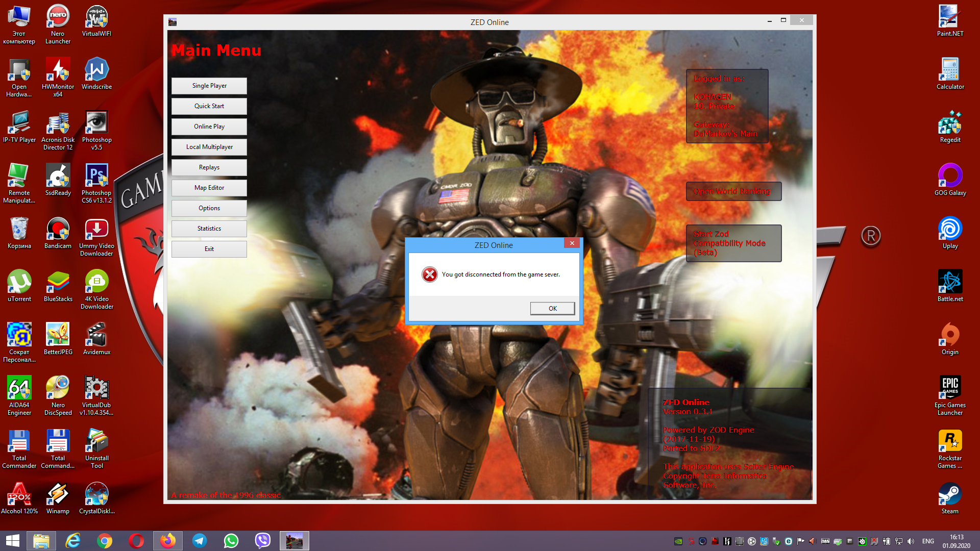Launch Battle.net desktop shortcut
This screenshot has height=551, width=980.
click(950, 286)
